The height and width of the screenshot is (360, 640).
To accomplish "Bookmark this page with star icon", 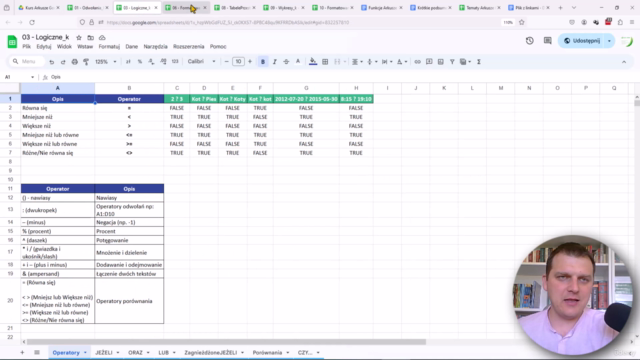I will [x=521, y=22].
